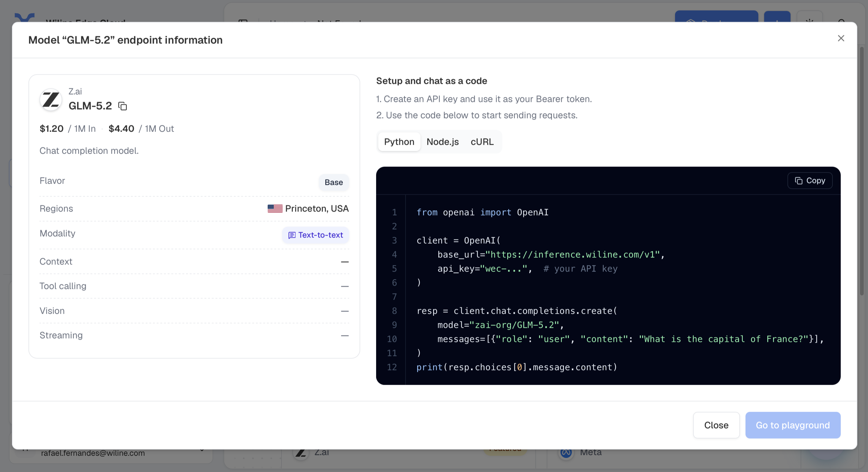Click the USA flag icon
This screenshot has height=472, width=868.
pos(275,209)
